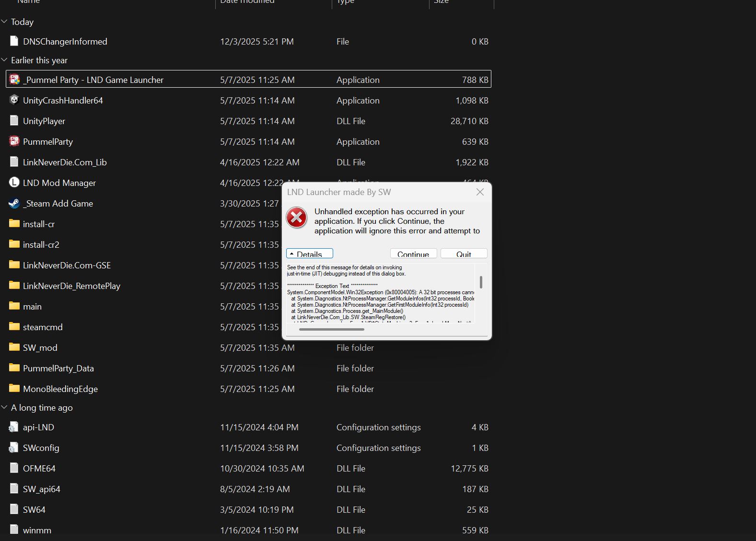Click the date '8/5/2024 2:19 AM'
Image resolution: width=756 pixels, height=541 pixels.
click(x=255, y=489)
